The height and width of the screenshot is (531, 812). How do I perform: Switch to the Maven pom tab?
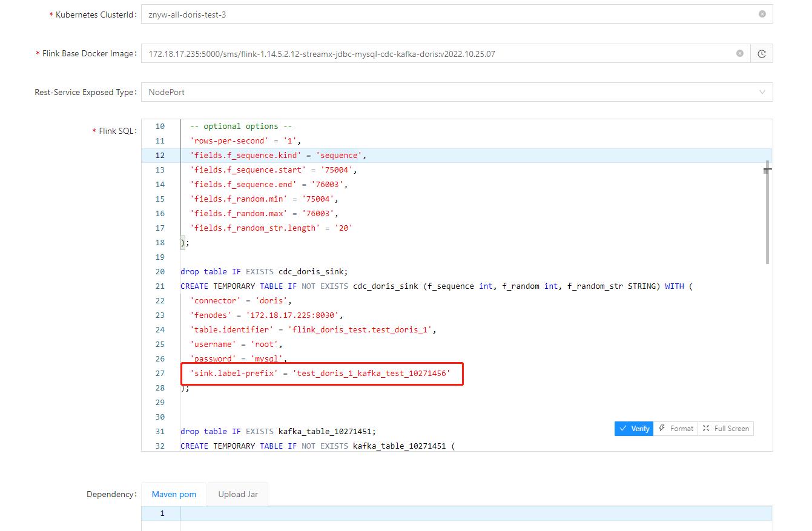click(x=174, y=494)
